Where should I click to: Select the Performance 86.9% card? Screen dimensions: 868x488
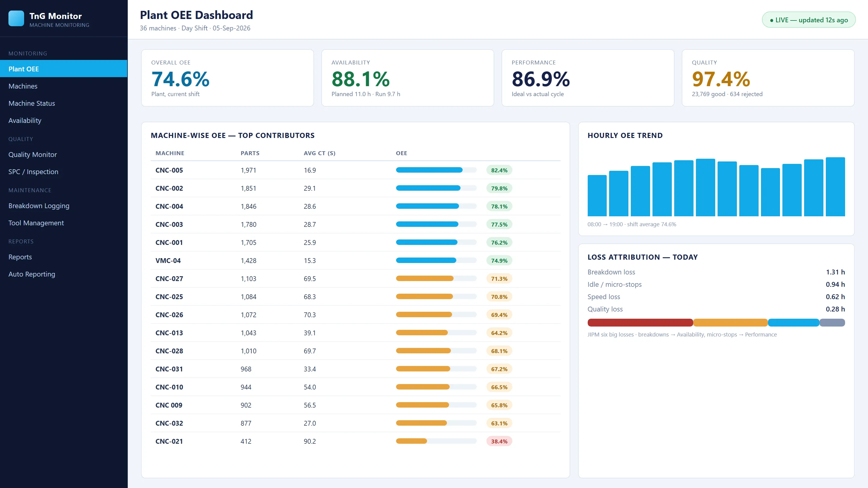point(588,78)
